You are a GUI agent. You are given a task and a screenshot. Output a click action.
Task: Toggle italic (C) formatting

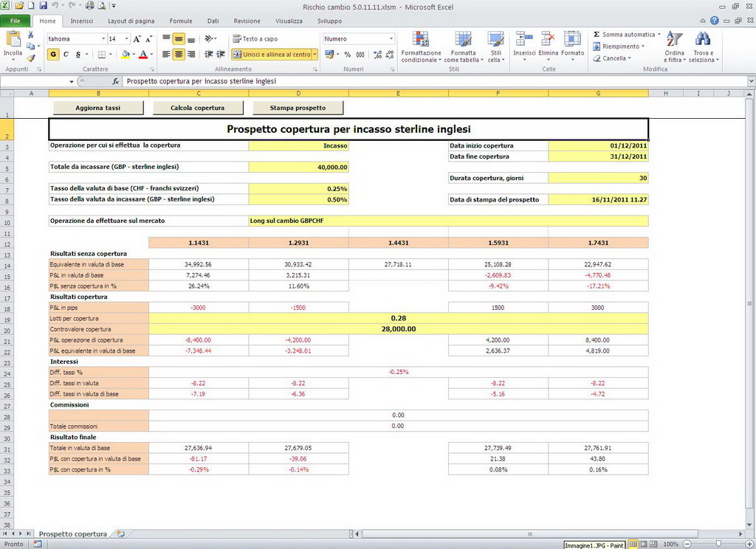coord(66,55)
